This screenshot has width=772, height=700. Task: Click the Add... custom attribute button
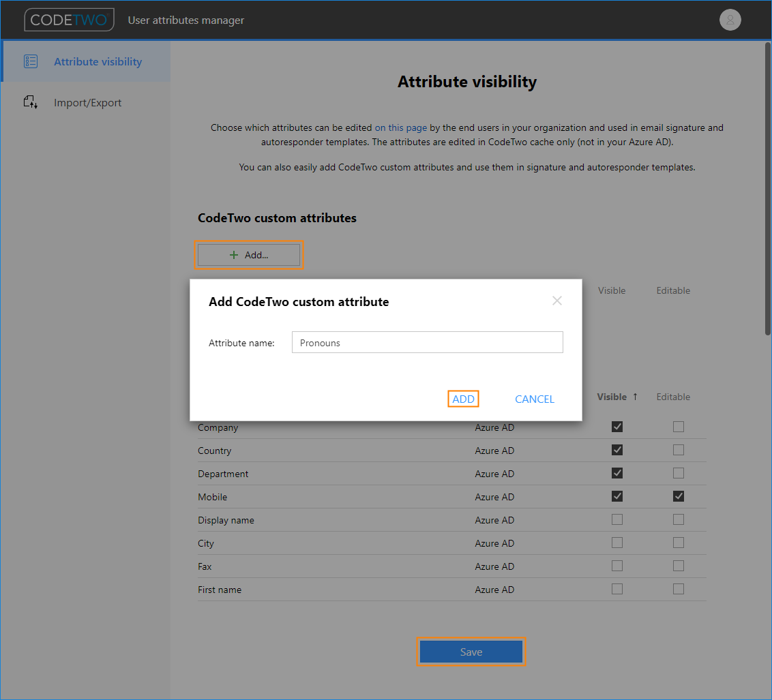coord(249,255)
